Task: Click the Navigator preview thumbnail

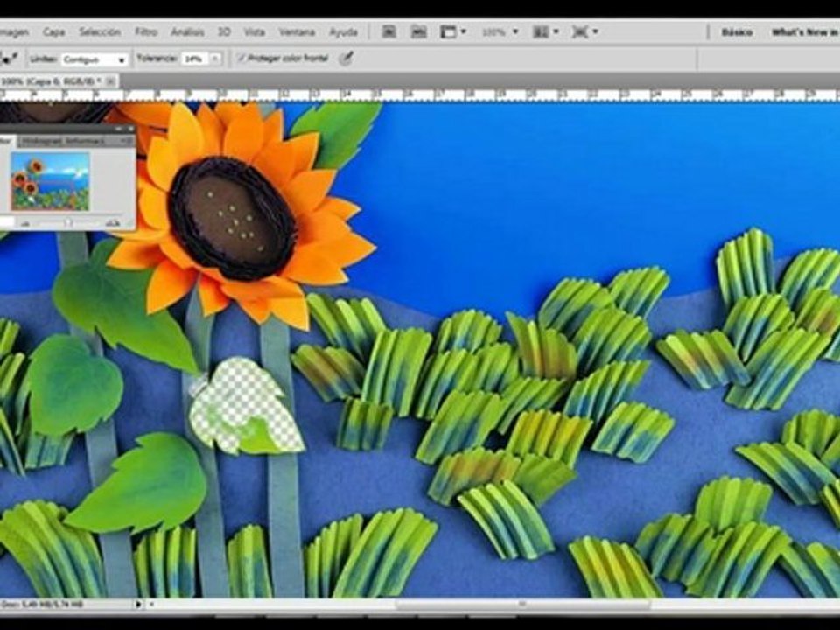Action: tap(50, 180)
